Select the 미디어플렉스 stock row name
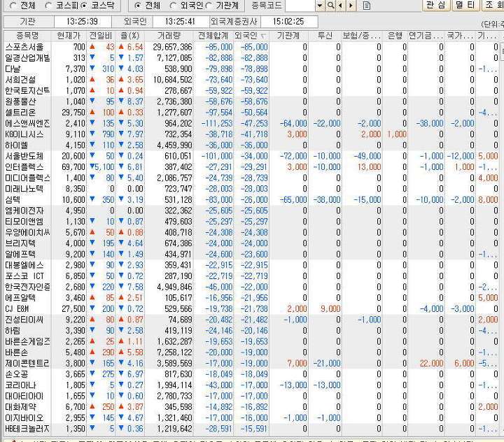 pyautogui.click(x=27, y=178)
